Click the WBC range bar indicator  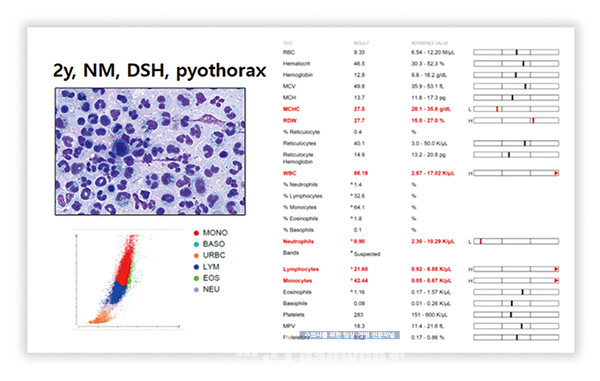coord(516,173)
